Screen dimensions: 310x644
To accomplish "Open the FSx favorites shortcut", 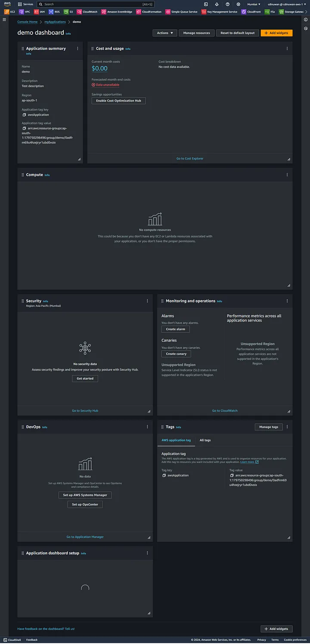I will click(x=270, y=12).
